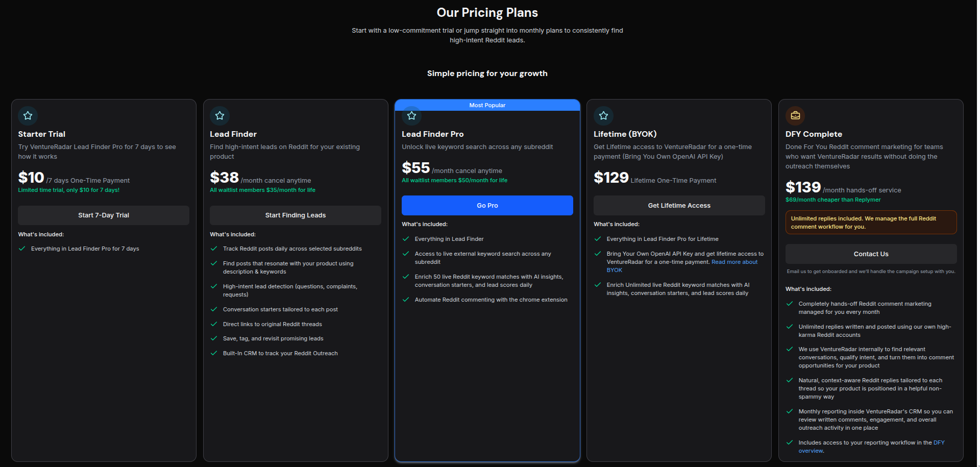Start the 7-Day Trial

click(104, 215)
